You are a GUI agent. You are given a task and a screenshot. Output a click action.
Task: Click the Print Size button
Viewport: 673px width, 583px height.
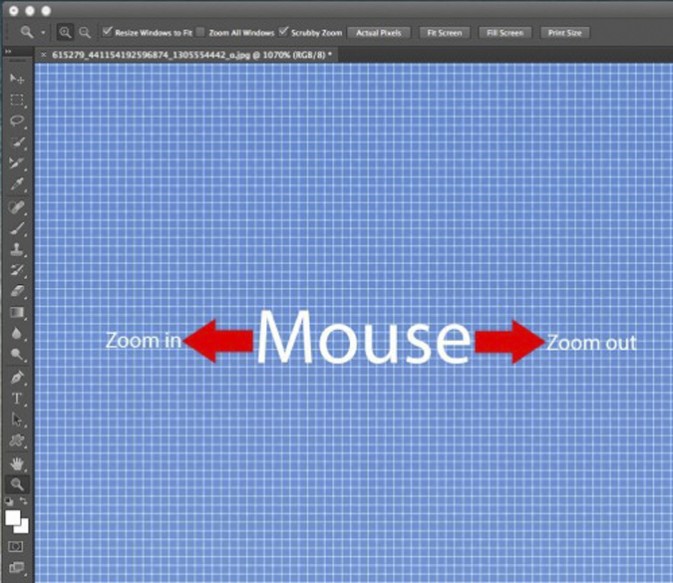coord(565,33)
